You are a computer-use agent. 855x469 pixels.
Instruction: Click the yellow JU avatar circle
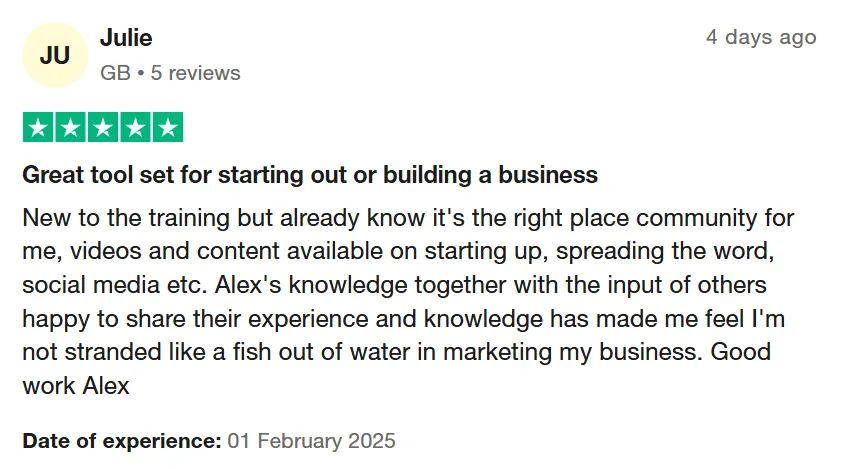(x=55, y=55)
